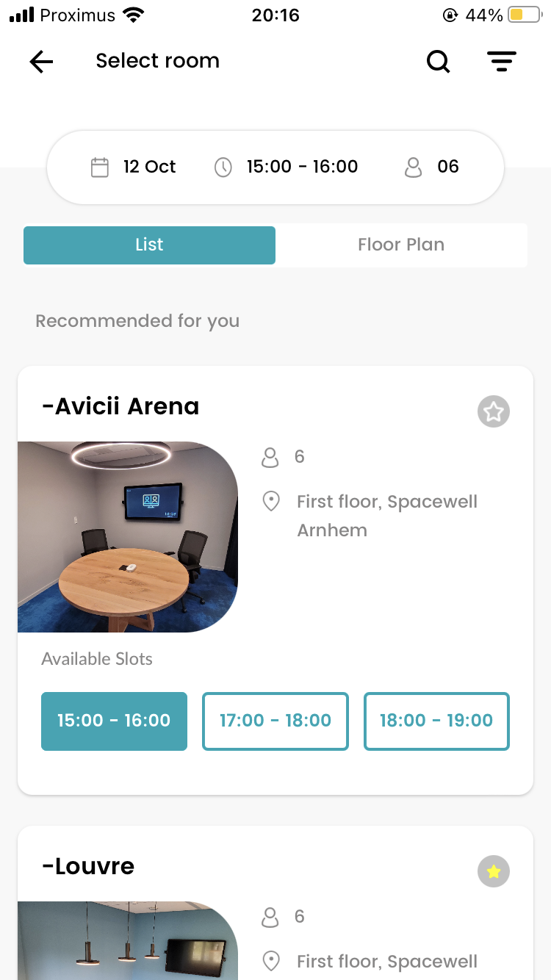Switch to the List tab
Image resolution: width=551 pixels, height=980 pixels.
coord(149,245)
